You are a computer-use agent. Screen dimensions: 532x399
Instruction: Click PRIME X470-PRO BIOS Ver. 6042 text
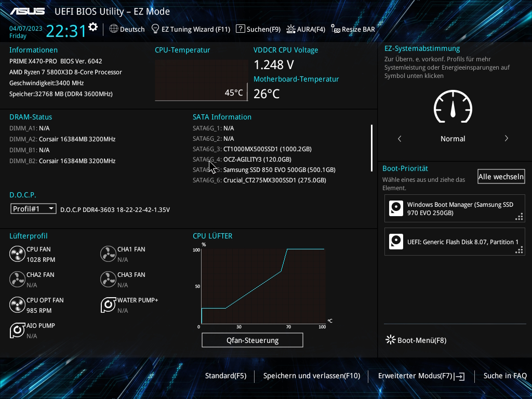coord(56,61)
